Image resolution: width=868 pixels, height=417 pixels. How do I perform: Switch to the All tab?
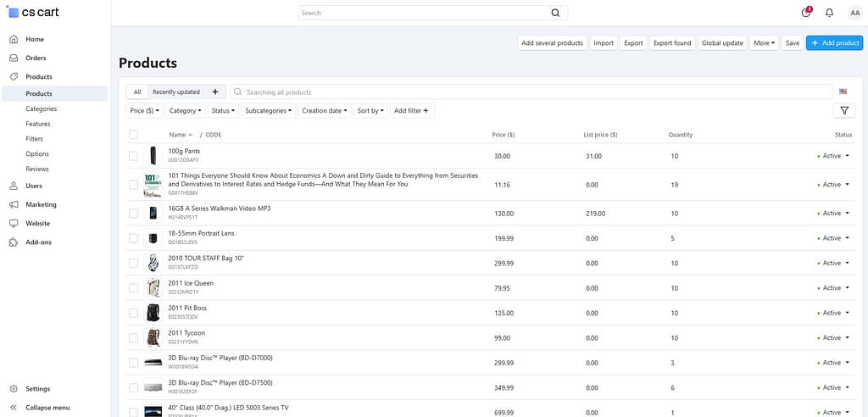[x=137, y=92]
